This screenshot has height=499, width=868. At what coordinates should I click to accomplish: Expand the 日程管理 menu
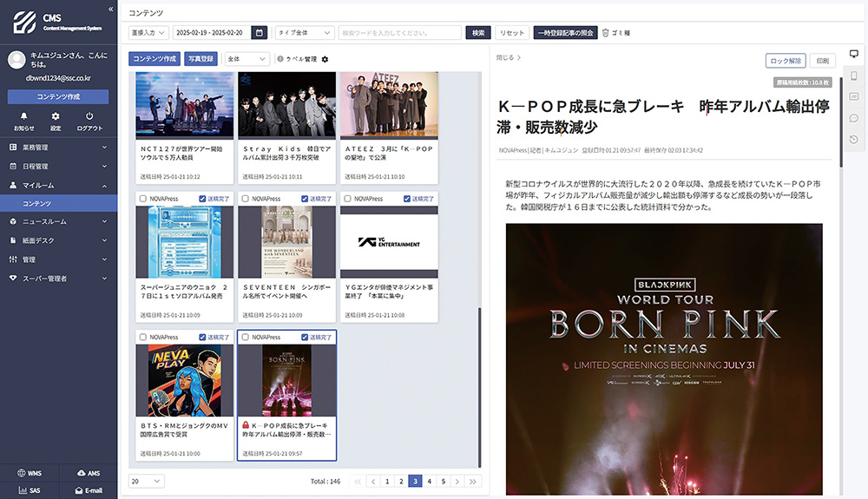coord(59,166)
